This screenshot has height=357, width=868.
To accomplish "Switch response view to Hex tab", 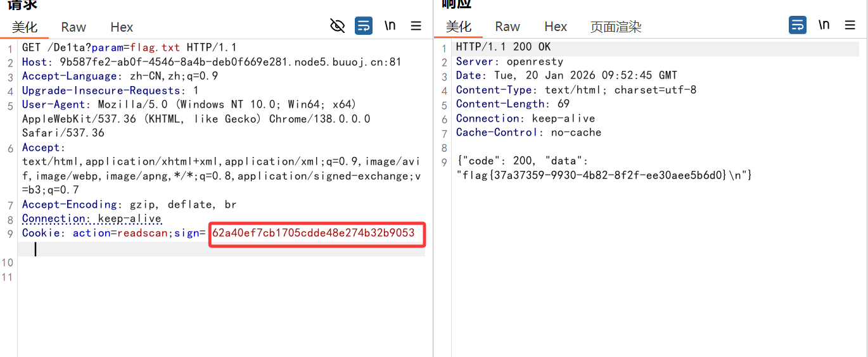I will [556, 27].
